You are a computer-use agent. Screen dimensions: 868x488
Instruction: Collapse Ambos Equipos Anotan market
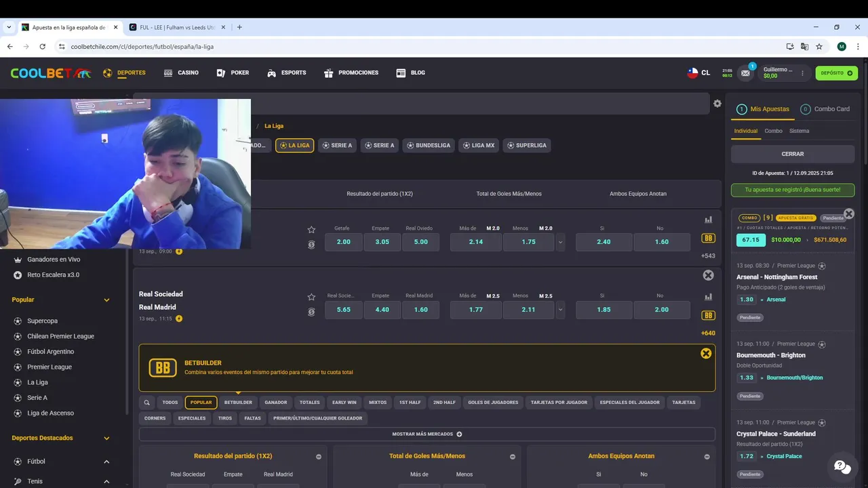point(707,457)
